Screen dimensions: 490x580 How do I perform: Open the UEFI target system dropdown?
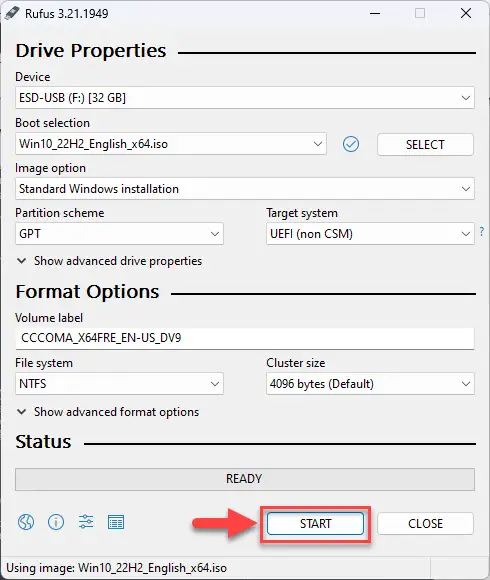pos(370,234)
